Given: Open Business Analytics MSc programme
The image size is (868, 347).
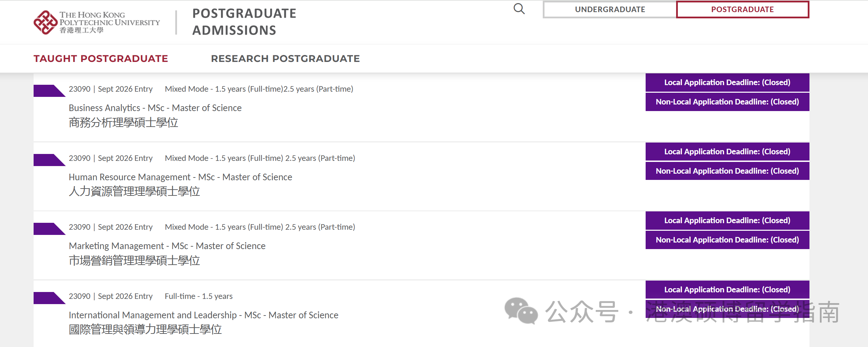Looking at the screenshot, I should coord(155,108).
